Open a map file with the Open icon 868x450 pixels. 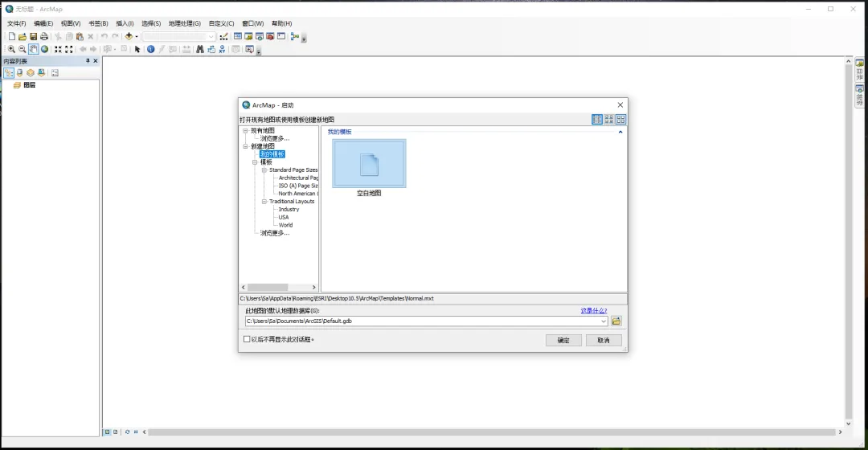(23, 36)
